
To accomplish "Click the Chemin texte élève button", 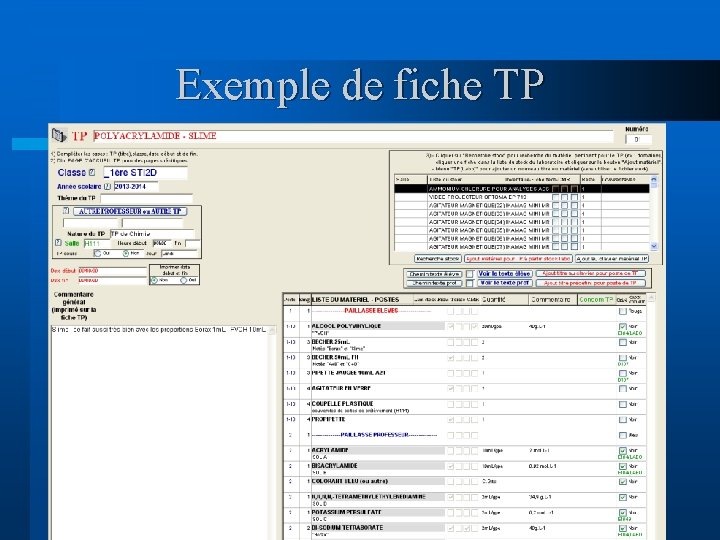I will [x=434, y=274].
